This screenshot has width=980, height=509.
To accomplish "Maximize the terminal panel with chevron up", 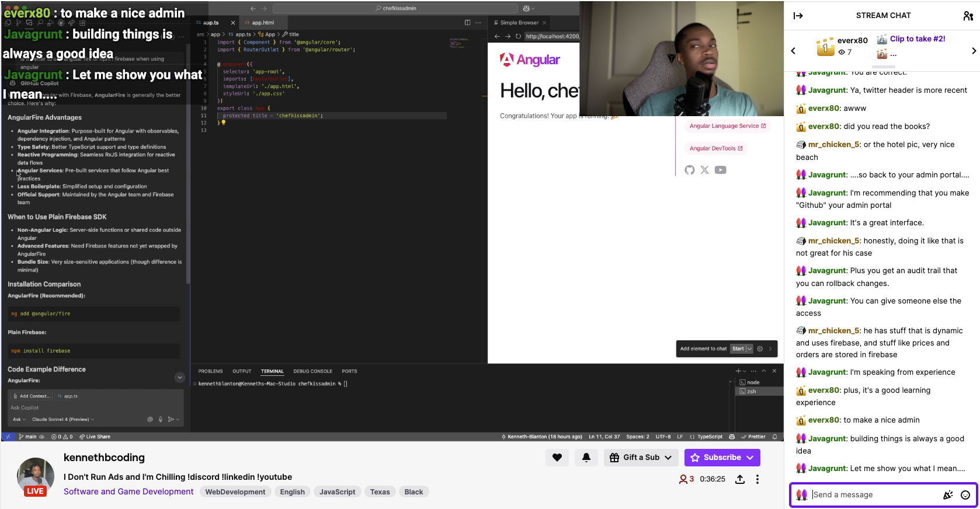I will (763, 371).
